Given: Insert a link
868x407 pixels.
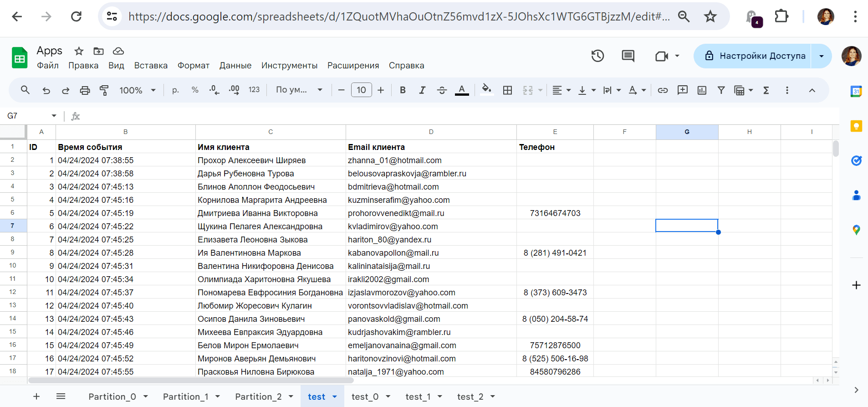Looking at the screenshot, I should [x=663, y=90].
